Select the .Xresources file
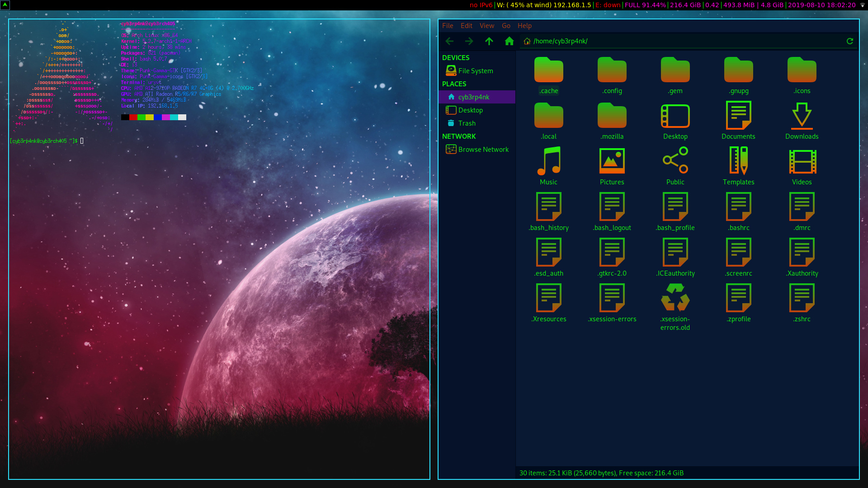868x488 pixels. pos(549,304)
